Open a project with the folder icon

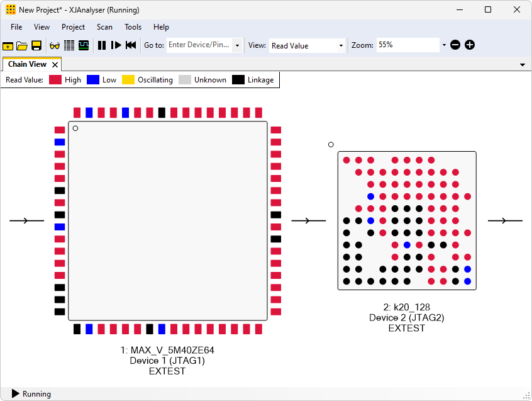coord(22,45)
